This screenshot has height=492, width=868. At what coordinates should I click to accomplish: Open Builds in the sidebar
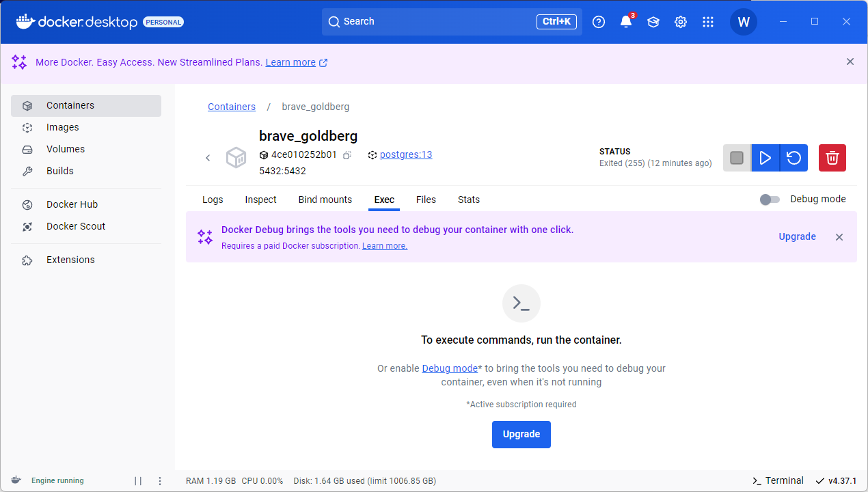(86, 172)
